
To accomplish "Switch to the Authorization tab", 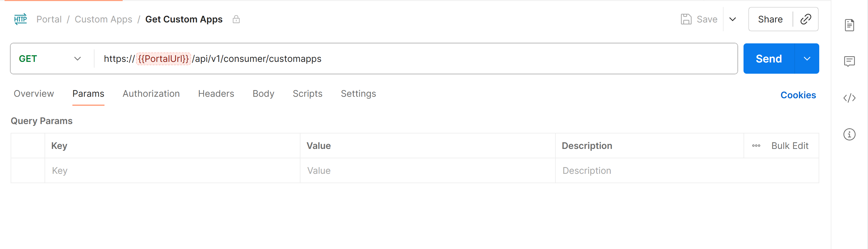I will pos(151,94).
